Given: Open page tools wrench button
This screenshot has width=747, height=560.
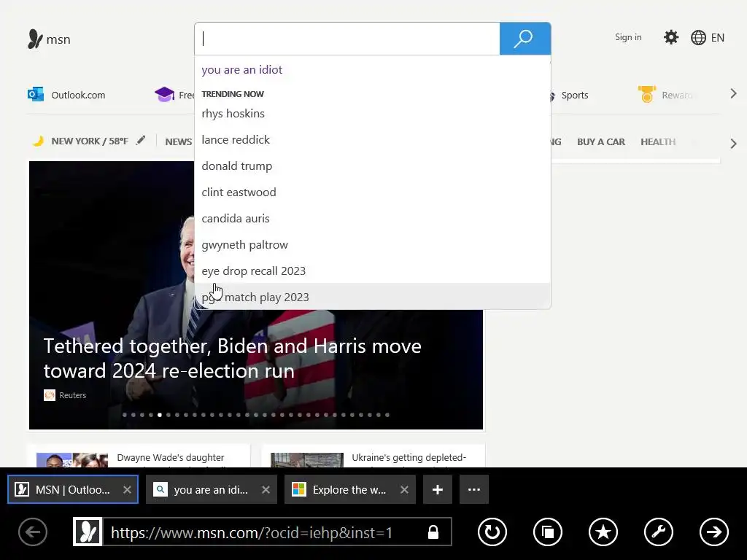Looking at the screenshot, I should (x=659, y=532).
